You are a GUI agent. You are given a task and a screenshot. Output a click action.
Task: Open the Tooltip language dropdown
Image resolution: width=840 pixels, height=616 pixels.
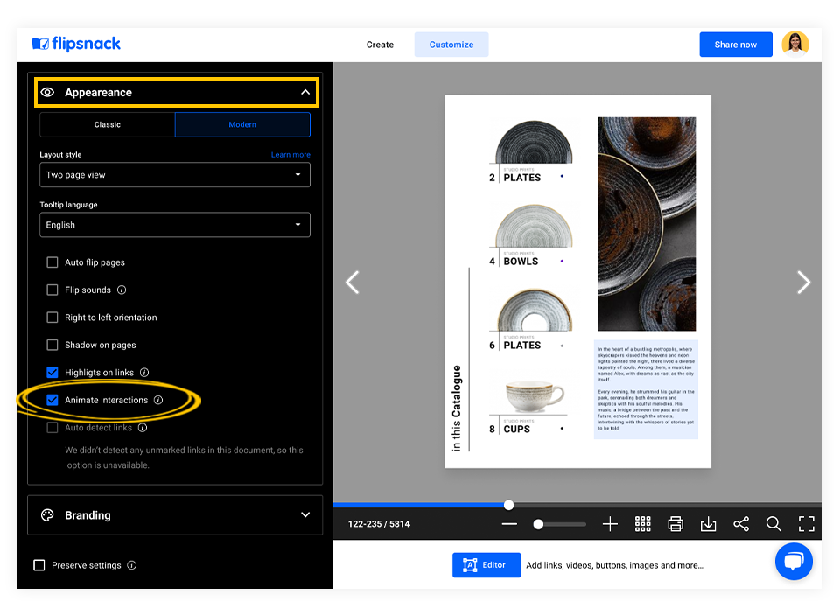click(174, 225)
